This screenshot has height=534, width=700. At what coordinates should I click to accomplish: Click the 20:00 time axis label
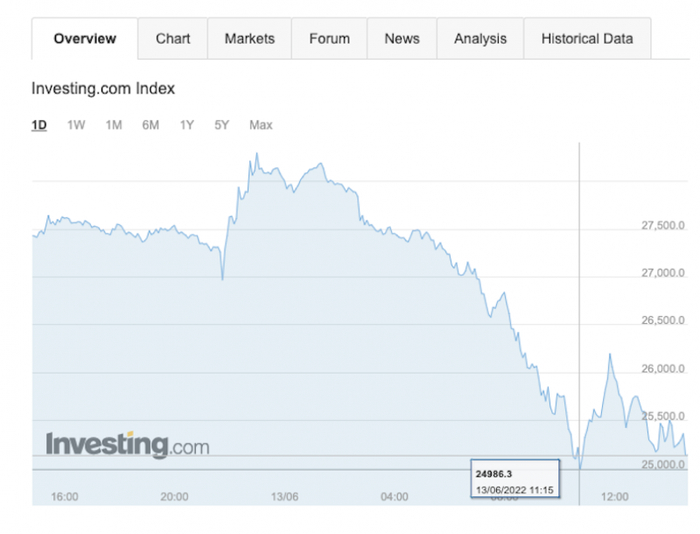174,496
